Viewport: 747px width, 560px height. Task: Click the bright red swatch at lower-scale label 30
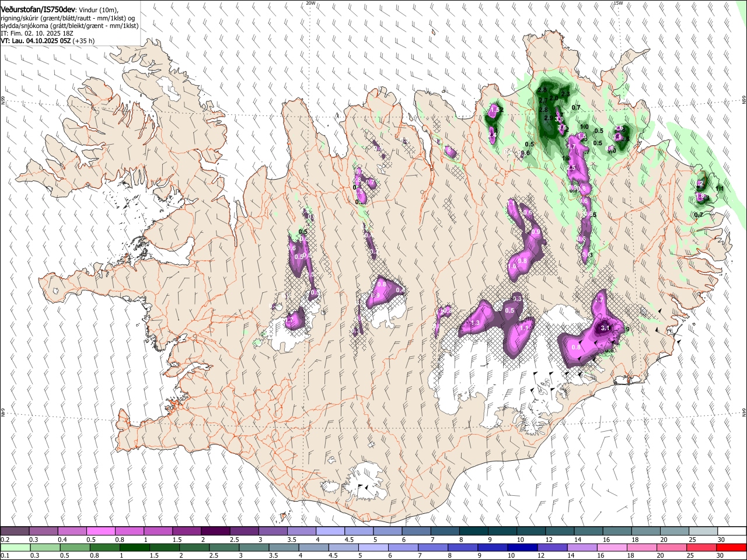point(732,548)
